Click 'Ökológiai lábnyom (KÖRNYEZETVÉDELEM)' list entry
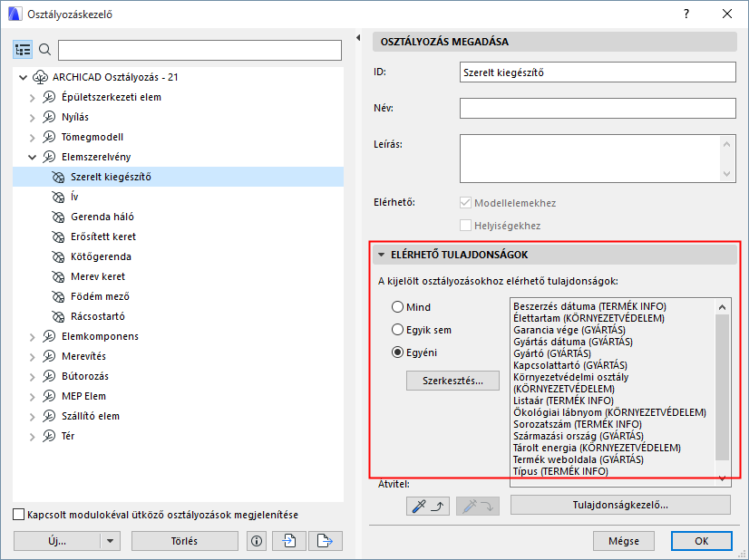 pos(609,412)
